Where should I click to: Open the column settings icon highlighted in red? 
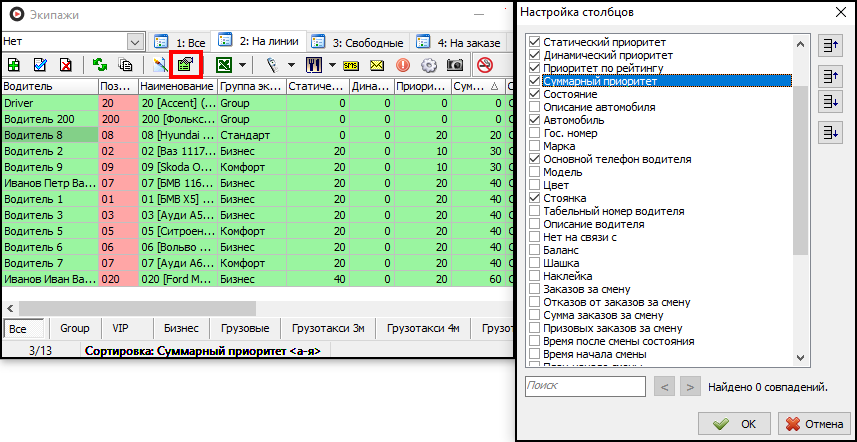click(185, 66)
